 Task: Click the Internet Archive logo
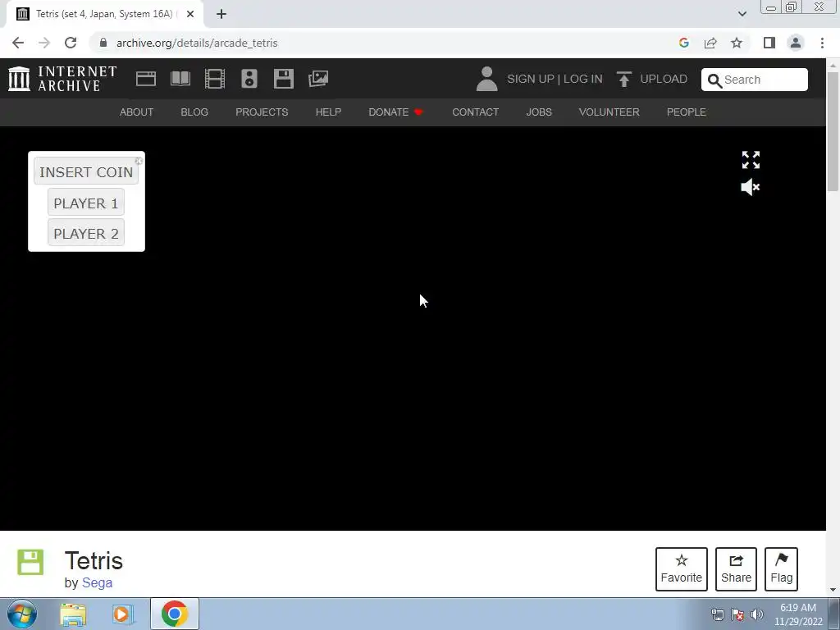[x=62, y=79]
